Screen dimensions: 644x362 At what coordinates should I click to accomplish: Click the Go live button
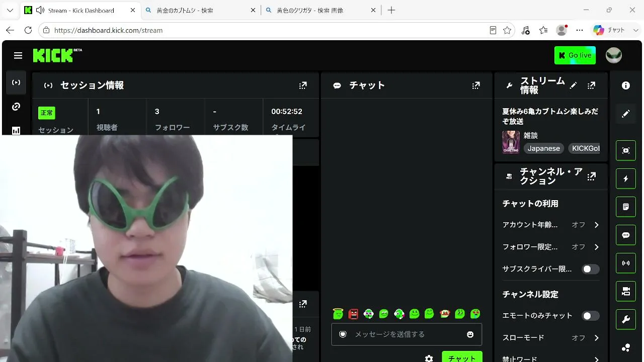[575, 55]
